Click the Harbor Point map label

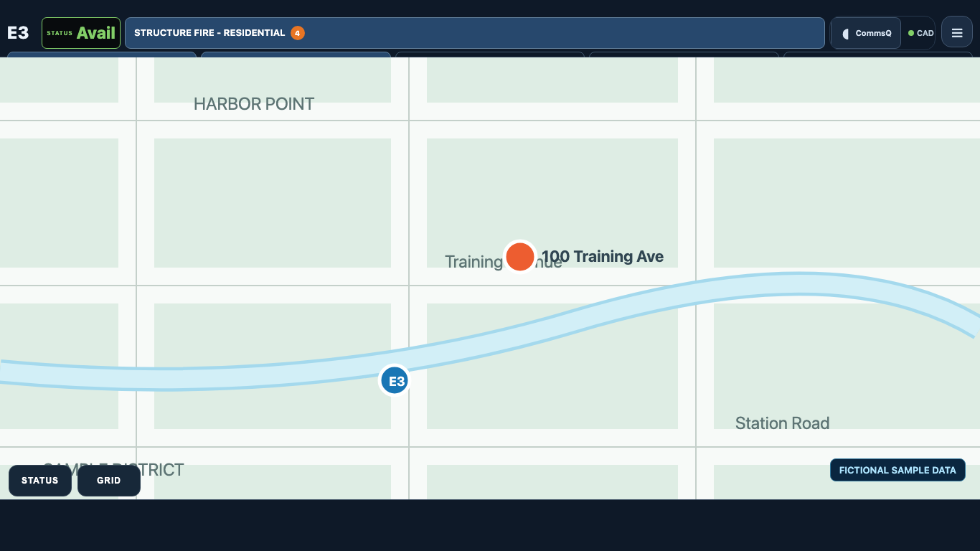pyautogui.click(x=254, y=104)
